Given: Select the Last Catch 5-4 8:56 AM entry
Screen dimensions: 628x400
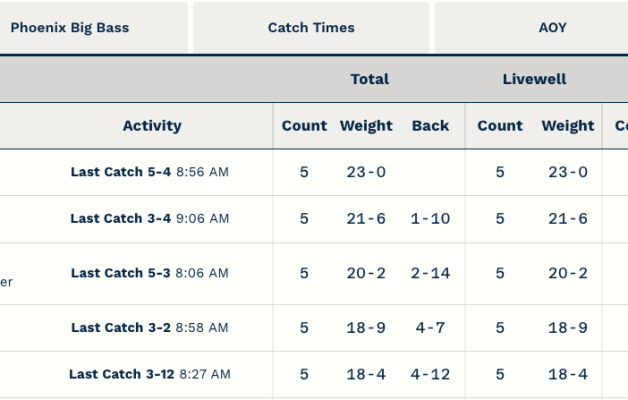Looking at the screenshot, I should click(x=150, y=172).
